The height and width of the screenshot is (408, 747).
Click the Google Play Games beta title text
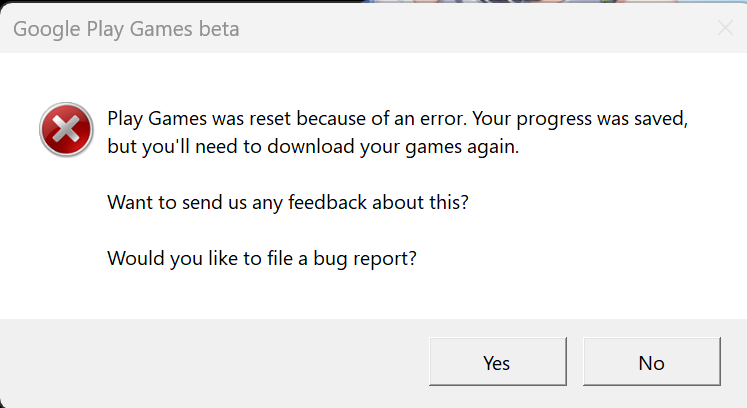click(126, 29)
